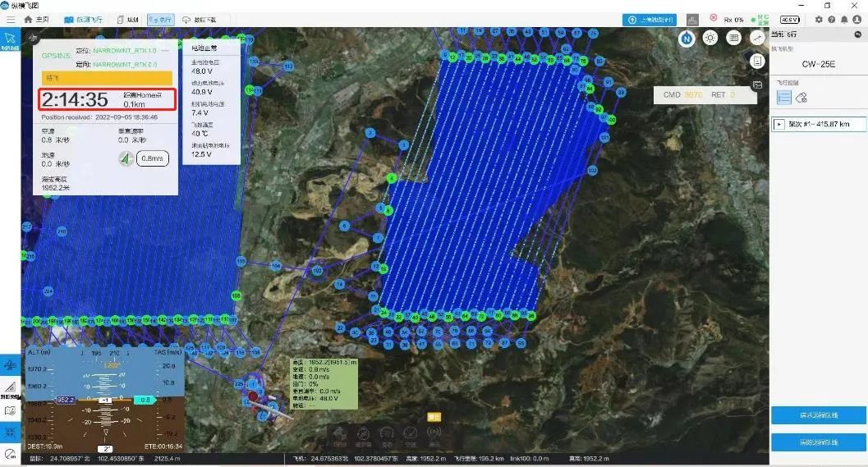Viewport: 868px width, 467px height.
Task: Open the notifications bell icon
Action: (845, 19)
